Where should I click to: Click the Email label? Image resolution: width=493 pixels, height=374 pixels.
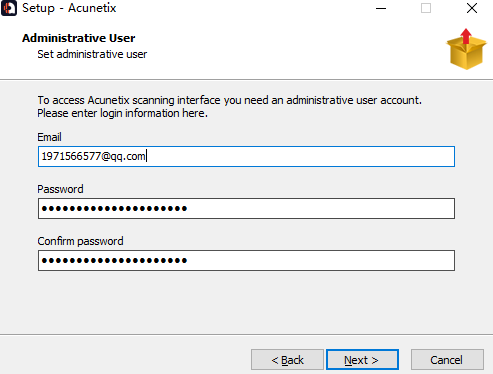pos(49,137)
